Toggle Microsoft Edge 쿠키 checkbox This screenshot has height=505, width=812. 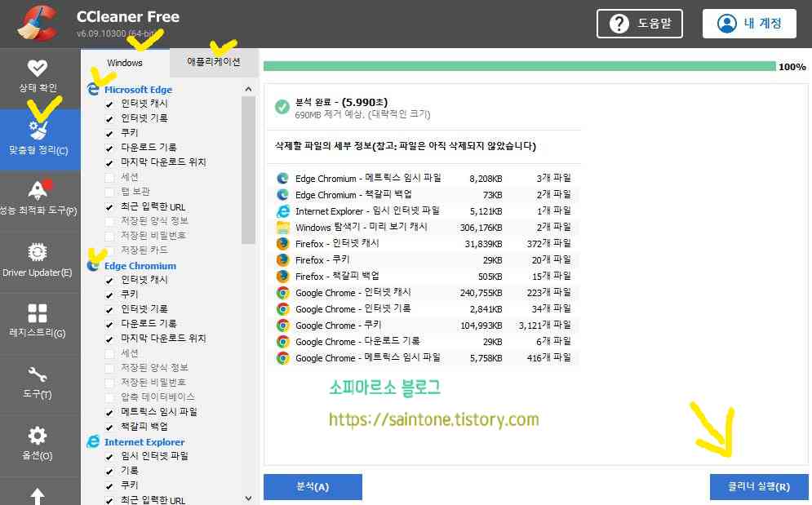[109, 134]
